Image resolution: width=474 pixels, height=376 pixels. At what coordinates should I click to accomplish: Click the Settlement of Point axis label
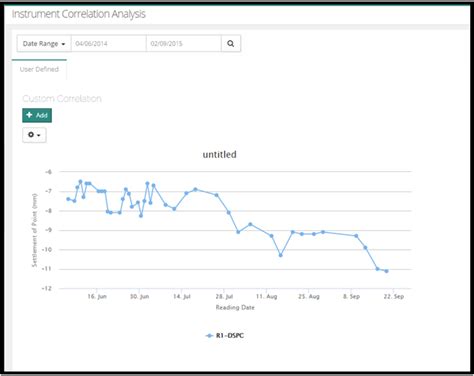(34, 230)
